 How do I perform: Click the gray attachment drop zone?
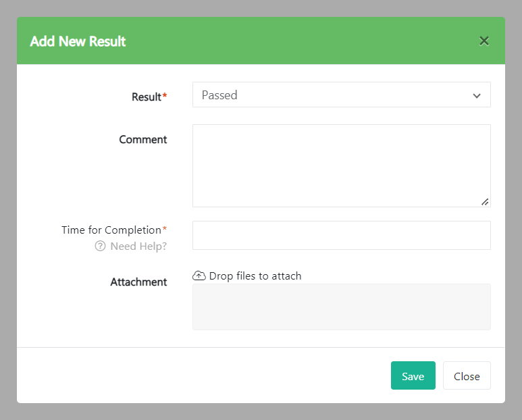(x=341, y=307)
